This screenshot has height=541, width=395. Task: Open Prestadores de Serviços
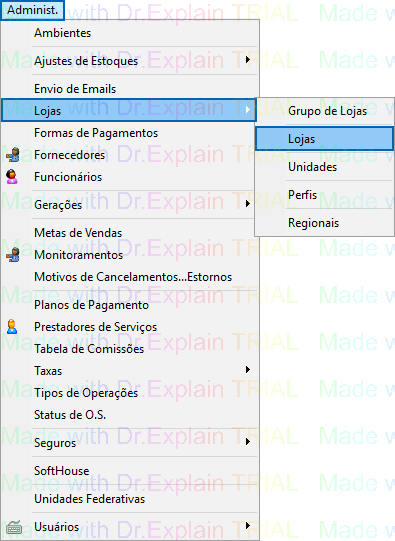pos(129,327)
